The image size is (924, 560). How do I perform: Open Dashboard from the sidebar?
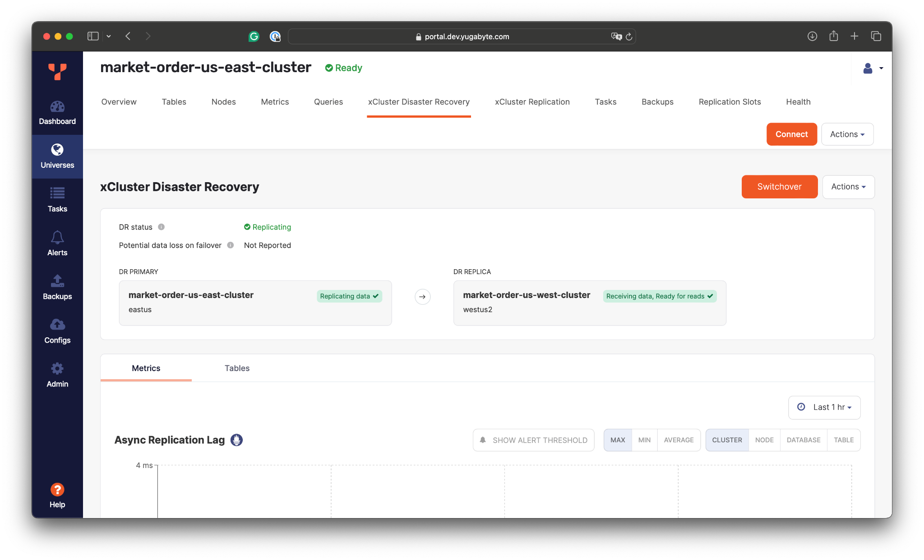(x=57, y=112)
